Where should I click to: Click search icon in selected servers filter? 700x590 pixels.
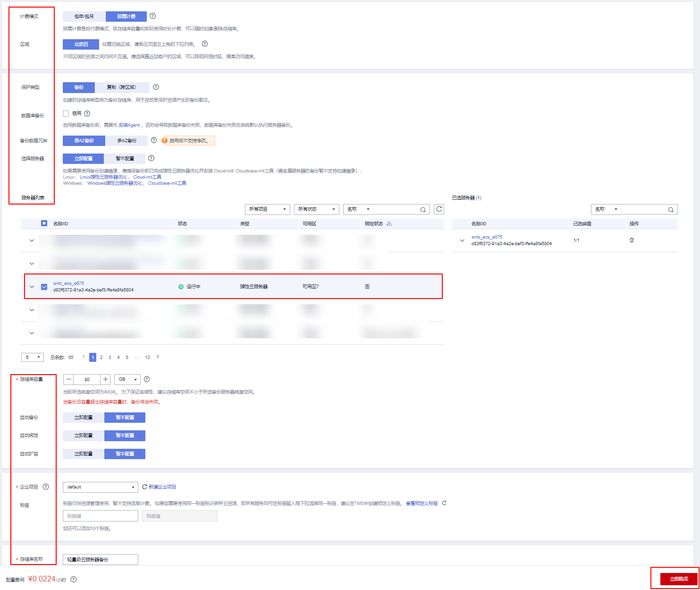pos(671,210)
